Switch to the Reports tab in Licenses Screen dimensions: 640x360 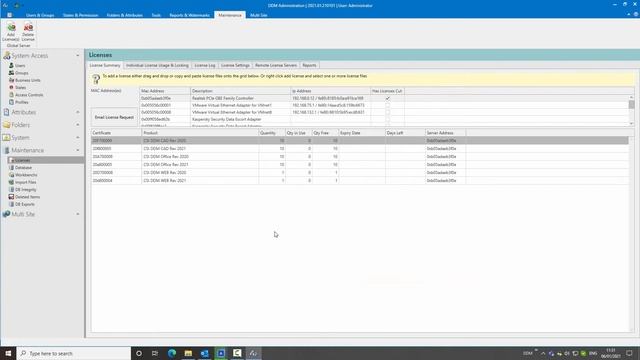(x=309, y=65)
